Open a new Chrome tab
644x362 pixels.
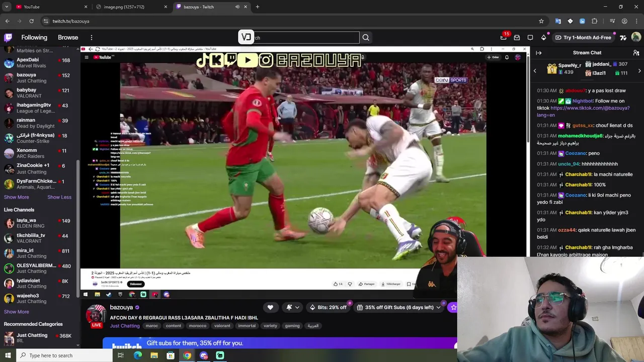coord(257,7)
